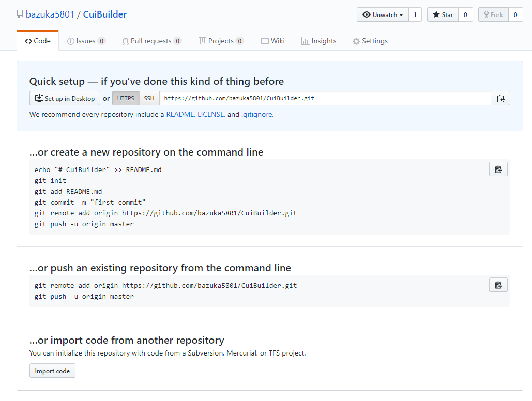
Task: Open the repository Settings tab
Action: 370,41
